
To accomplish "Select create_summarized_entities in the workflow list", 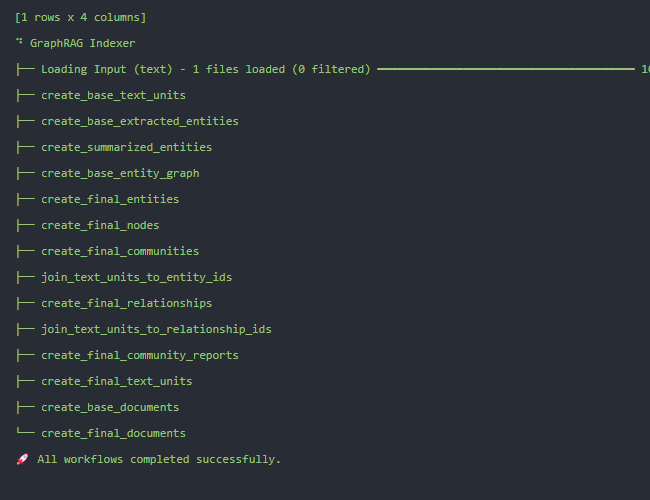I will (126, 148).
